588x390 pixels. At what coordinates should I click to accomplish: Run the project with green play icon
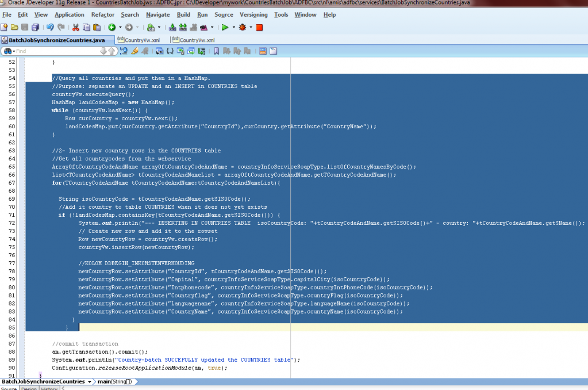tap(225, 27)
